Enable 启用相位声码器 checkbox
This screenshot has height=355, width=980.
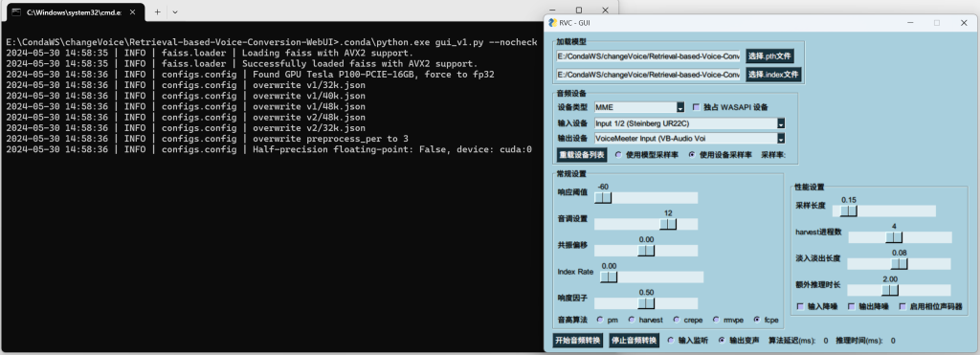tap(902, 306)
